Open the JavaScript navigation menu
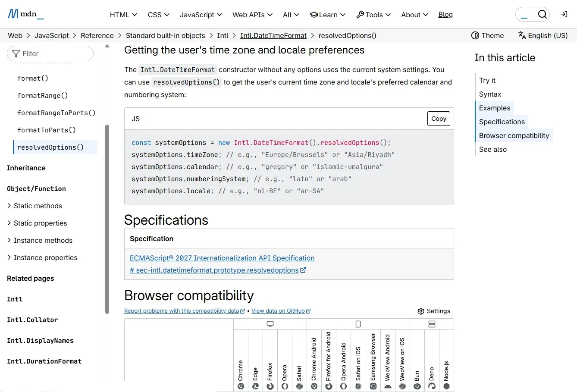The height and width of the screenshot is (392, 577). click(201, 15)
